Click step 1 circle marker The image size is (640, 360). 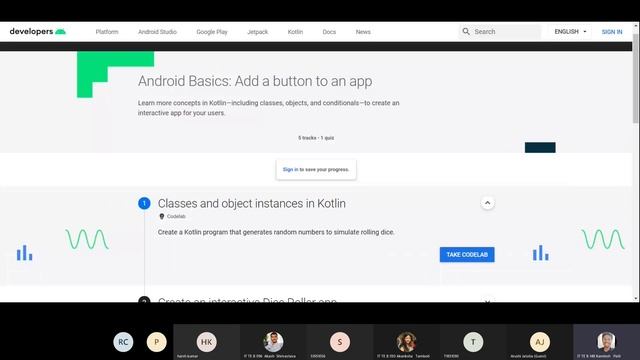coord(144,203)
